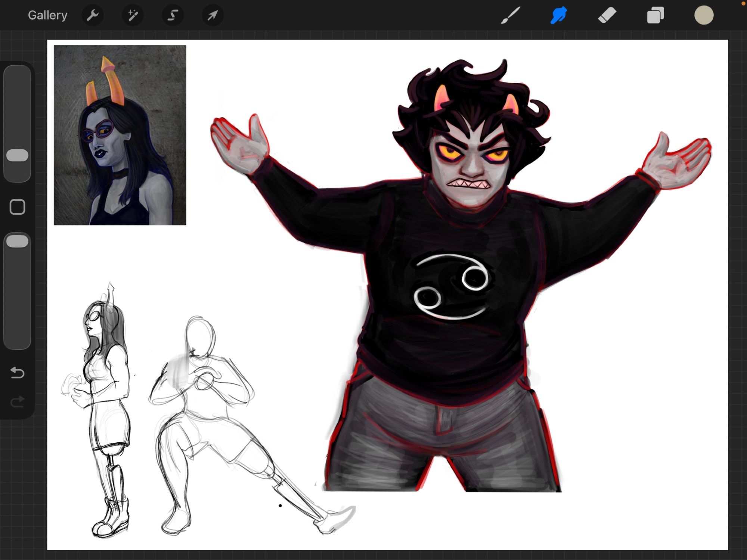Screen dimensions: 747x560
Task: Tap the brush size slider handle
Action: (17, 155)
